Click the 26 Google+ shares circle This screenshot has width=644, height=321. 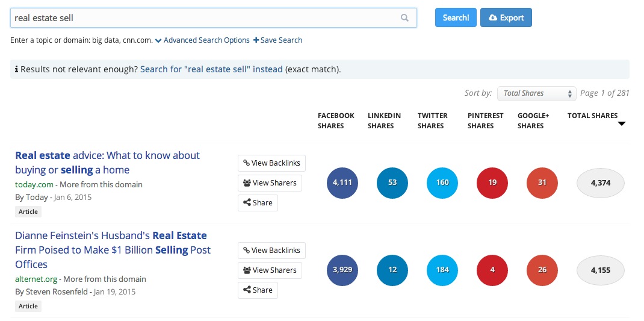(x=542, y=270)
